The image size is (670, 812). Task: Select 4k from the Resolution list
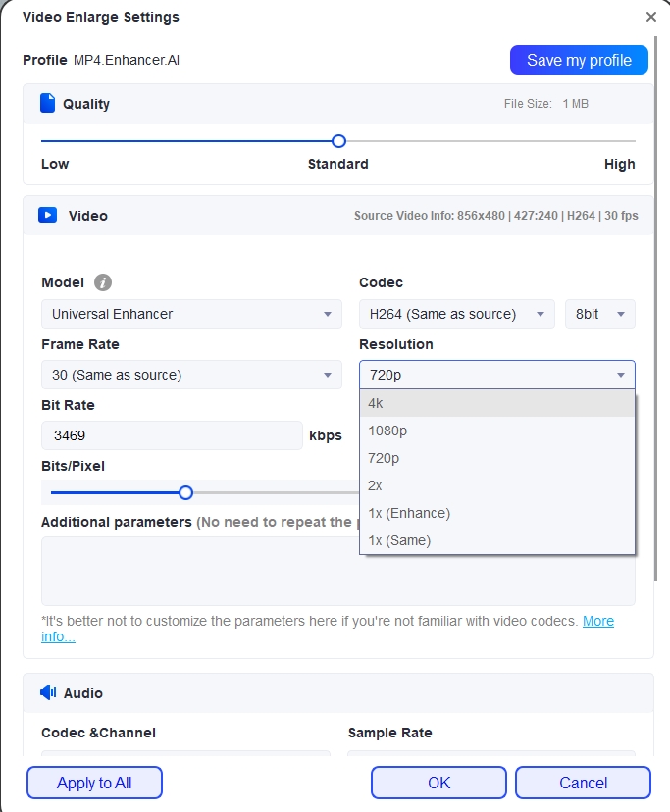coord(441,403)
